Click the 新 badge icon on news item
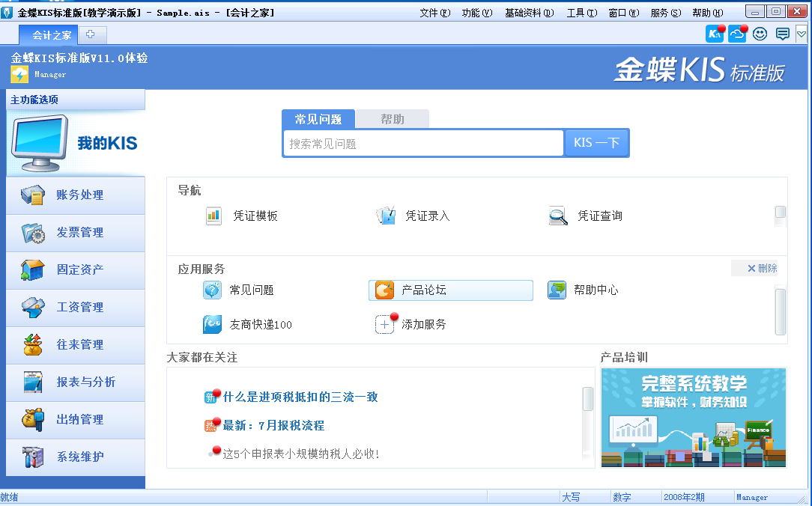 [210, 397]
